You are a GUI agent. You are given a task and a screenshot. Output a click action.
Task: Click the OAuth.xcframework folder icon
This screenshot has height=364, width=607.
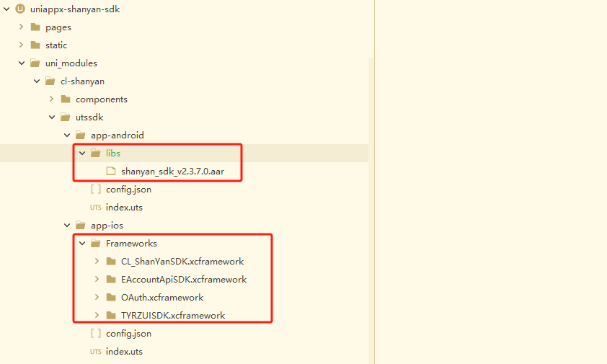[x=111, y=297]
